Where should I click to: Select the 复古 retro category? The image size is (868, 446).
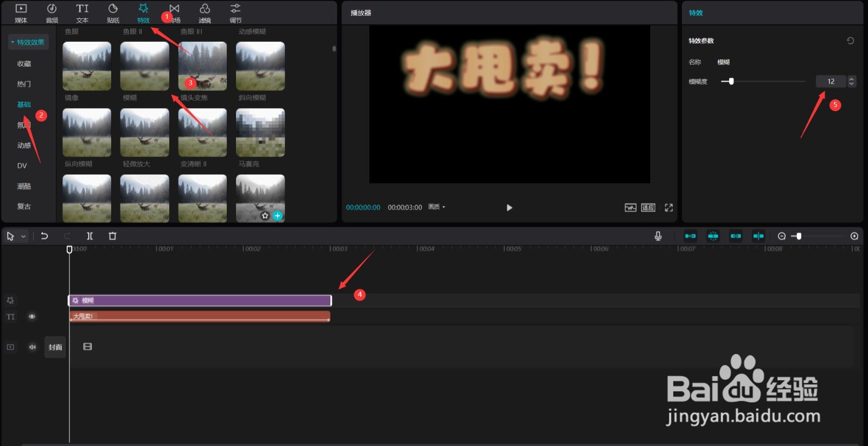[x=24, y=206]
